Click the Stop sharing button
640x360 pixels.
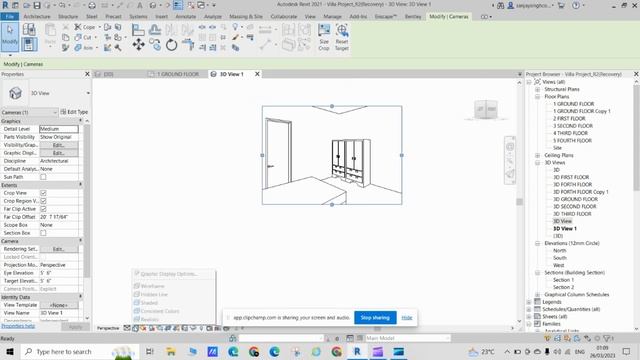[375, 318]
